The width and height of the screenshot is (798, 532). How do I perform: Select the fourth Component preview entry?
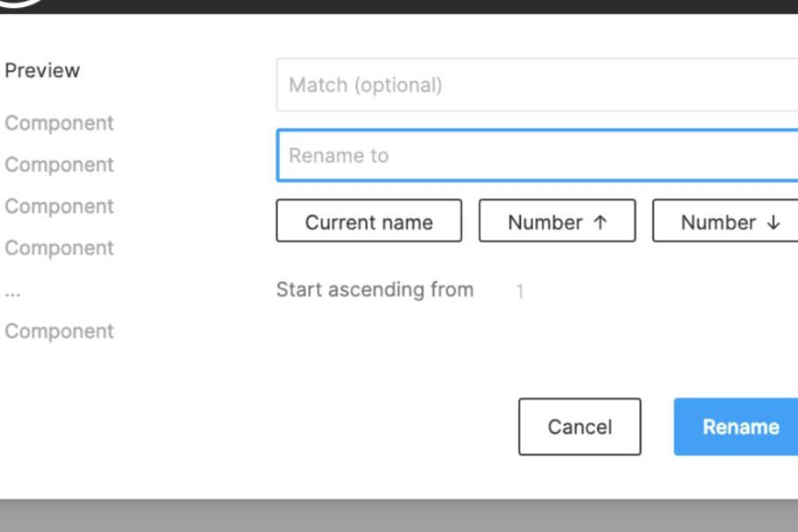pyautogui.click(x=59, y=248)
